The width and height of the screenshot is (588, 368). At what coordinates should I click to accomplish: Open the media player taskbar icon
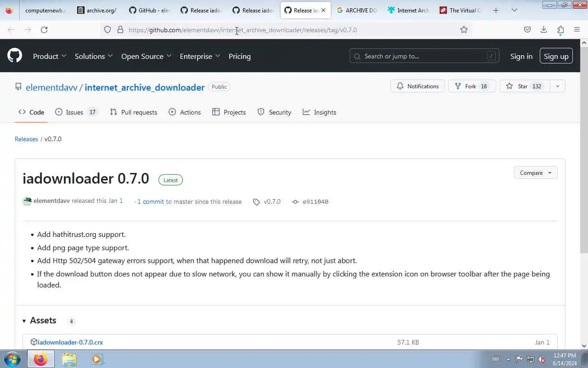click(x=97, y=359)
